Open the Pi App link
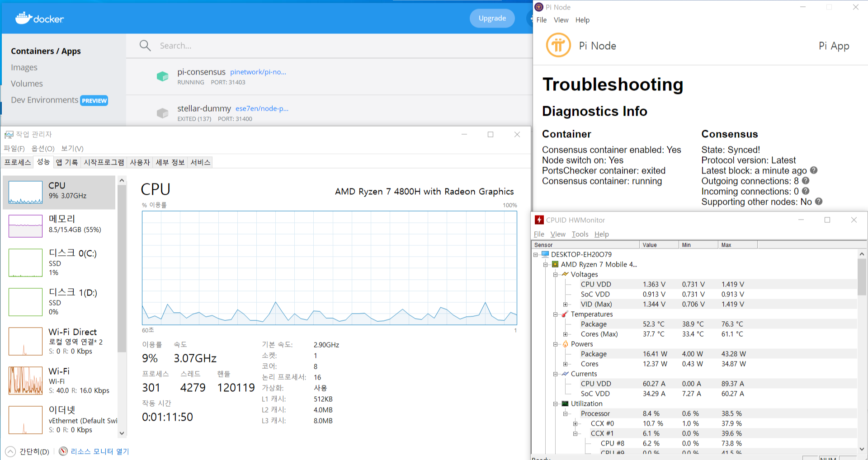The image size is (868, 460). 834,46
